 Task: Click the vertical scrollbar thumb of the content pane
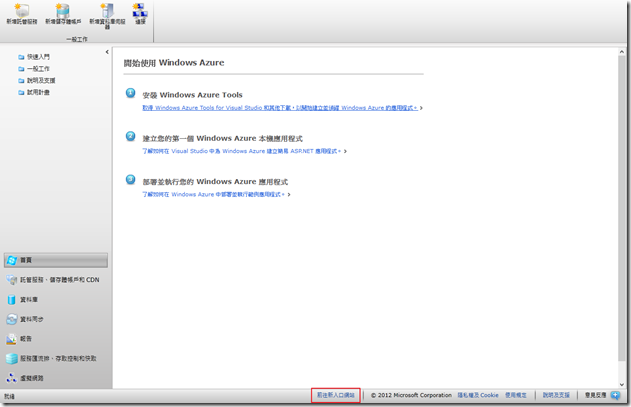pyautogui.click(x=622, y=208)
